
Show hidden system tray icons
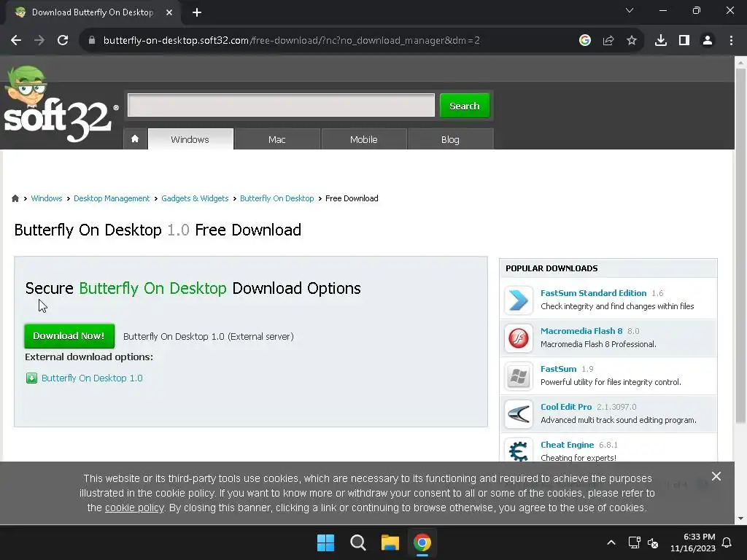tap(611, 542)
